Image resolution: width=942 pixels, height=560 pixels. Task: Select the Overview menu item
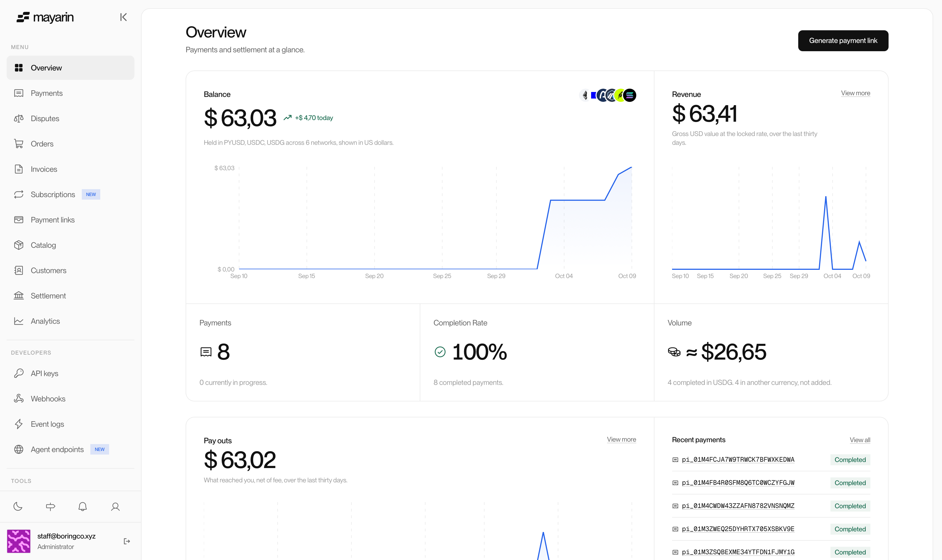click(x=71, y=68)
